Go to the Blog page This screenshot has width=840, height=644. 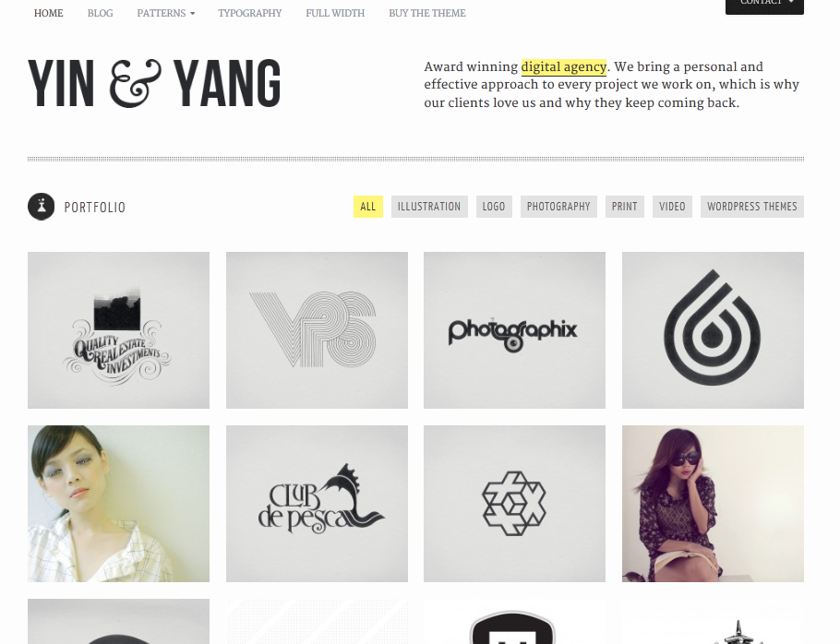(x=101, y=14)
